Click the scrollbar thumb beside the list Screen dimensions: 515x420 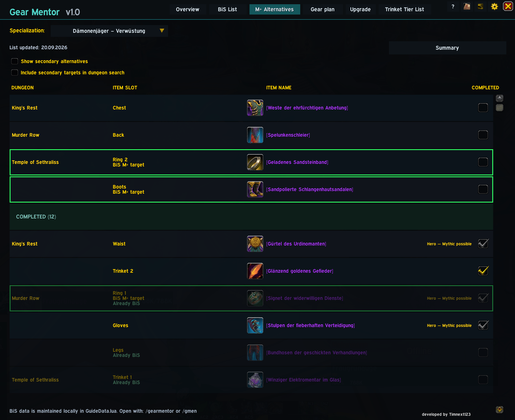[499, 108]
